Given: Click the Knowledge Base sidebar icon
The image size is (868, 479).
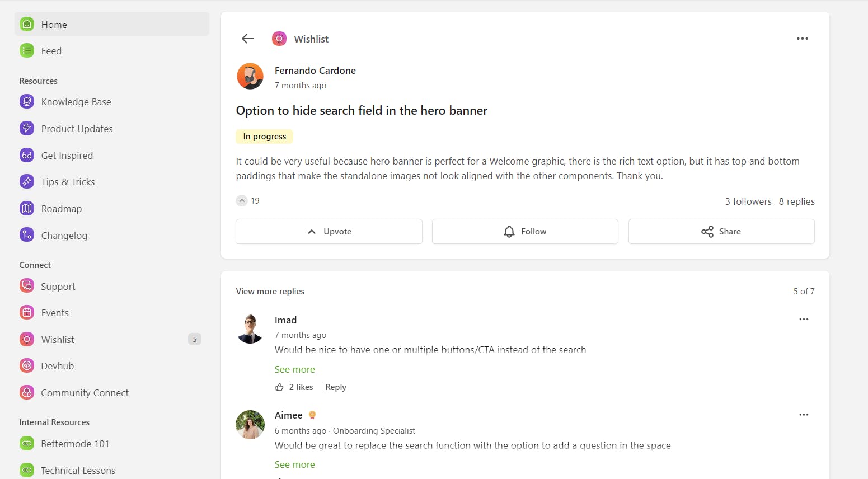Looking at the screenshot, I should [x=27, y=101].
